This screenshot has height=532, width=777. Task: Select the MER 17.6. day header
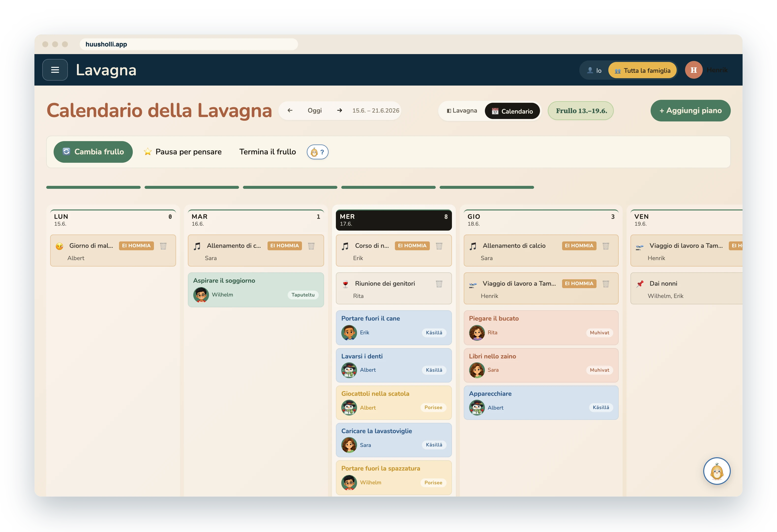coord(393,220)
